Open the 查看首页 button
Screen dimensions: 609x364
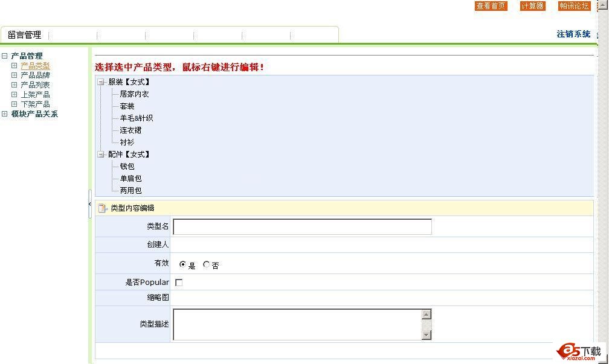tap(491, 6)
